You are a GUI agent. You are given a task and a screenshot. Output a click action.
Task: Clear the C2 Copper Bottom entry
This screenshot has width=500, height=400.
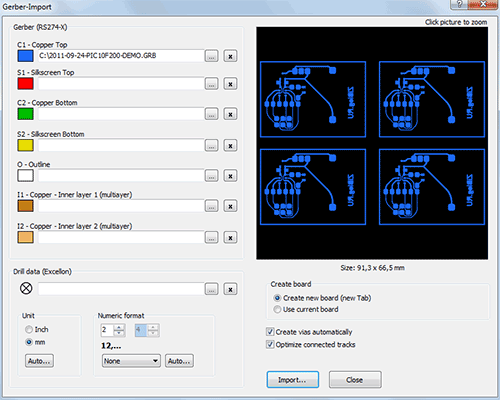point(230,114)
